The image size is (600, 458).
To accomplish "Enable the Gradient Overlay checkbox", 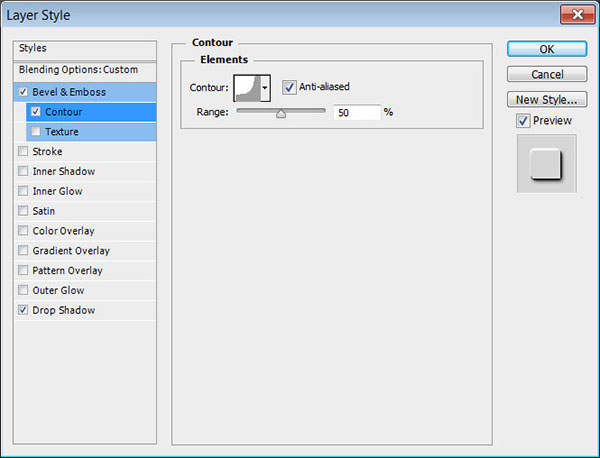I will [x=23, y=251].
